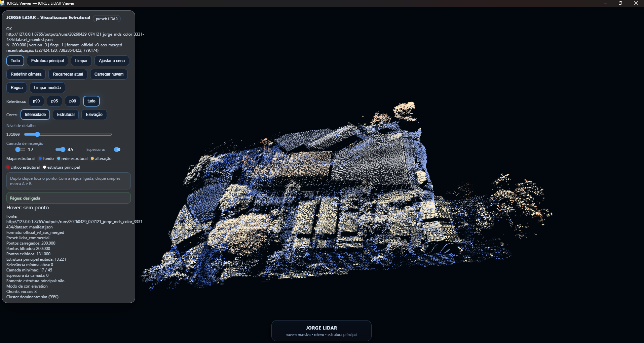Clear measurement with Limpar medida
Image resolution: width=644 pixels, height=343 pixels.
[47, 88]
